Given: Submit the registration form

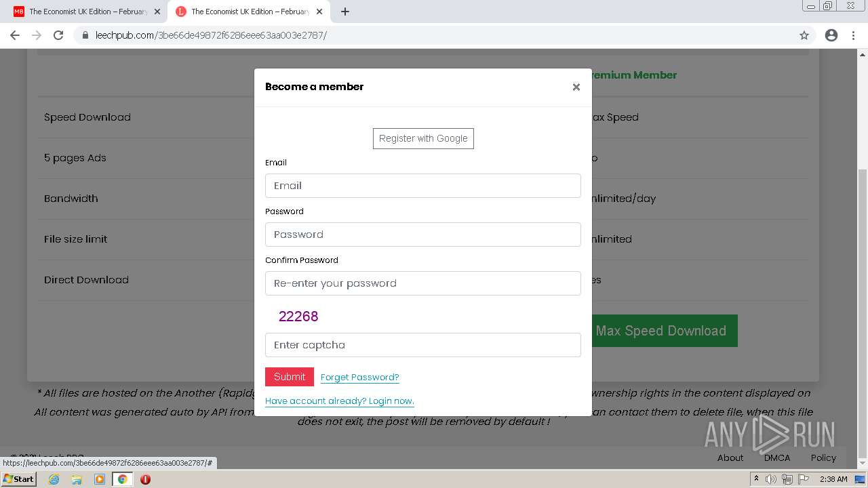Looking at the screenshot, I should pos(290,377).
